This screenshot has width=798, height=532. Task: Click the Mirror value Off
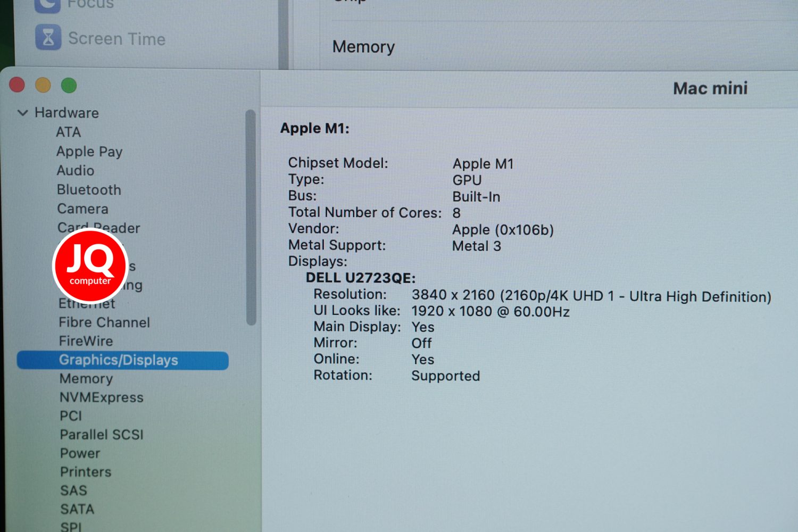pos(421,343)
